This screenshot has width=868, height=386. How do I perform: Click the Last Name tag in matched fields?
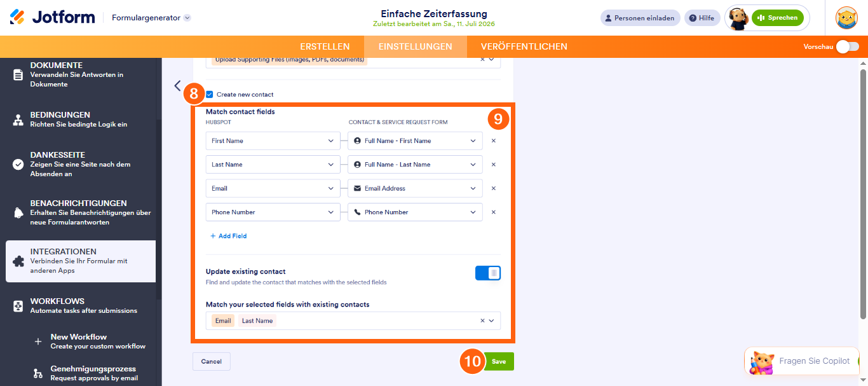point(257,321)
